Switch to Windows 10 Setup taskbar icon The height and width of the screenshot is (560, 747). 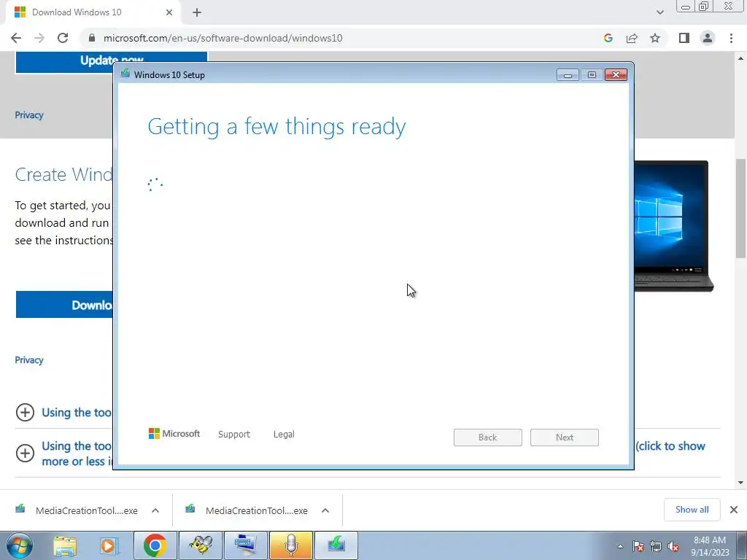336,545
